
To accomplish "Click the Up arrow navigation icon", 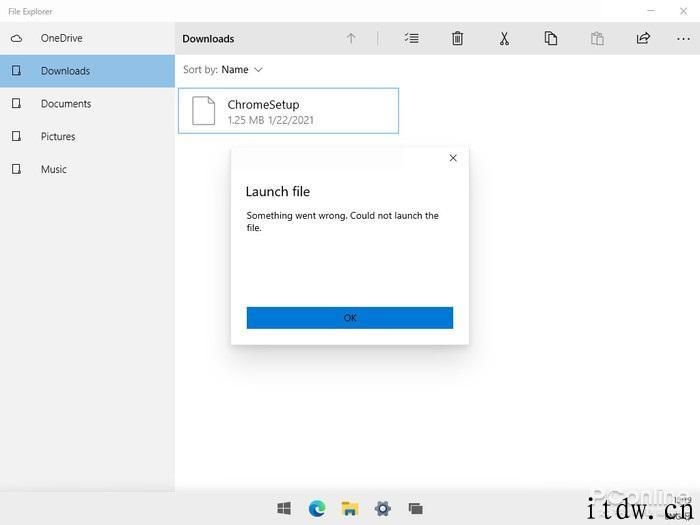I will [351, 38].
